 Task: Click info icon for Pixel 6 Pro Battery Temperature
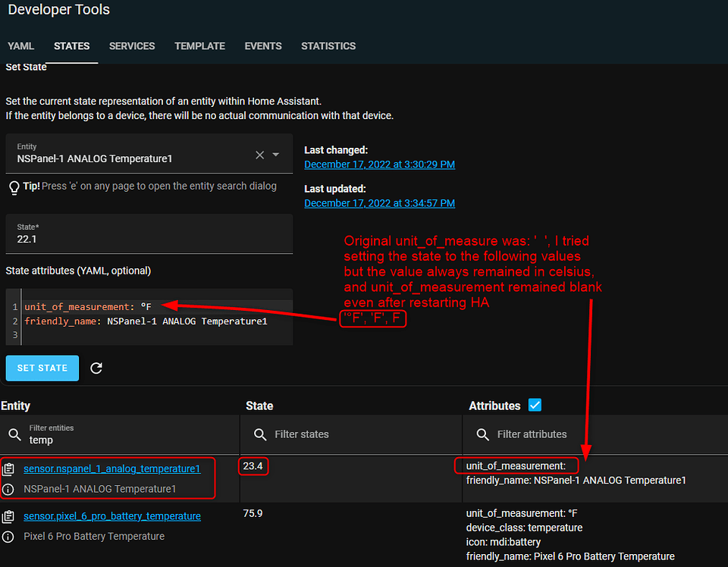pos(8,537)
